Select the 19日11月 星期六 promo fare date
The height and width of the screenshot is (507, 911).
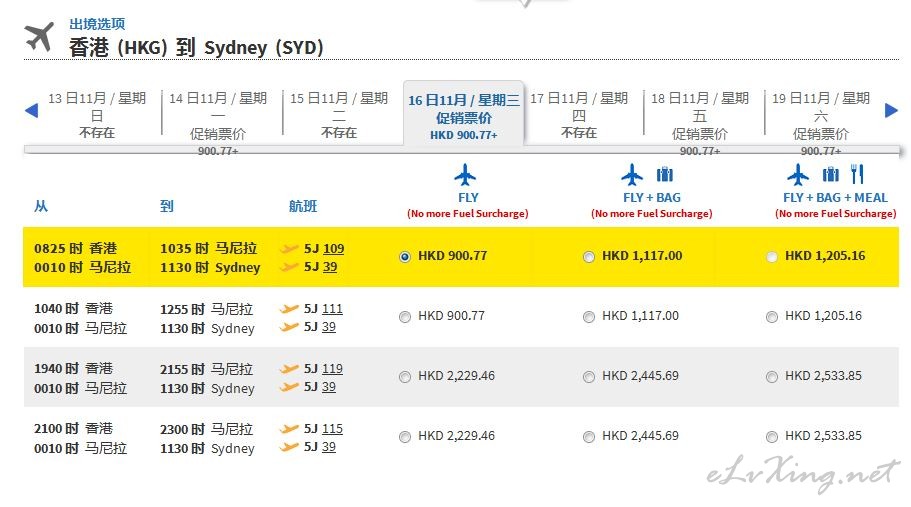[x=820, y=115]
